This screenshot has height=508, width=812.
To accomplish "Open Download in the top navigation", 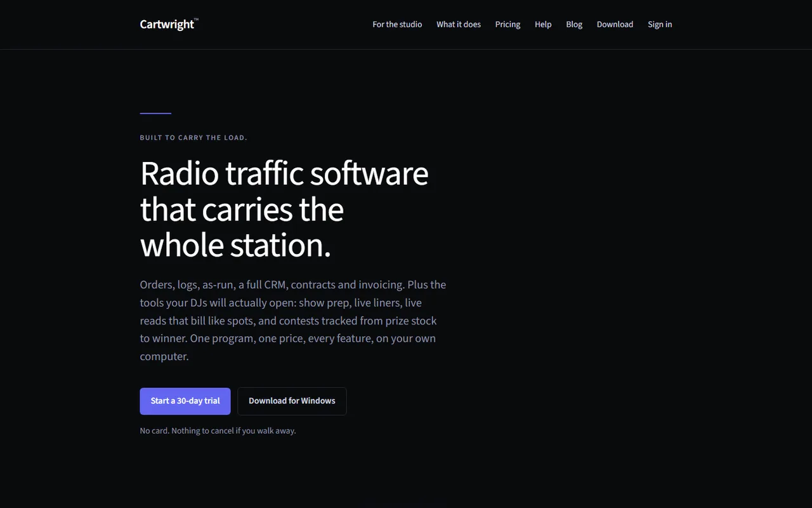I will tap(615, 24).
